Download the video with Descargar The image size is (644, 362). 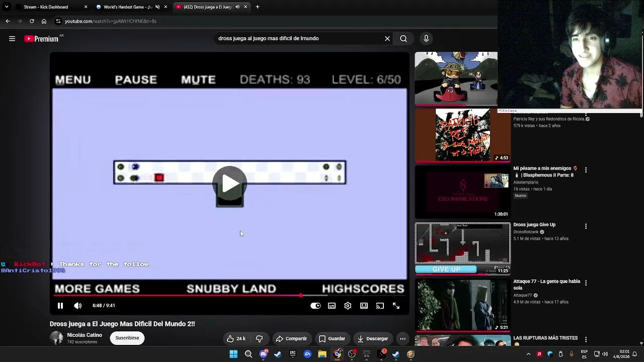pyautogui.click(x=373, y=339)
